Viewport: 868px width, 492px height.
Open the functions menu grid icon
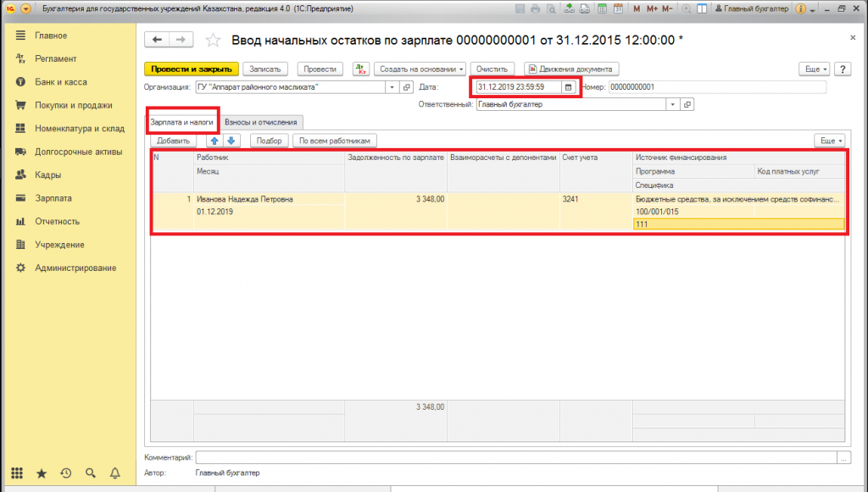17,473
